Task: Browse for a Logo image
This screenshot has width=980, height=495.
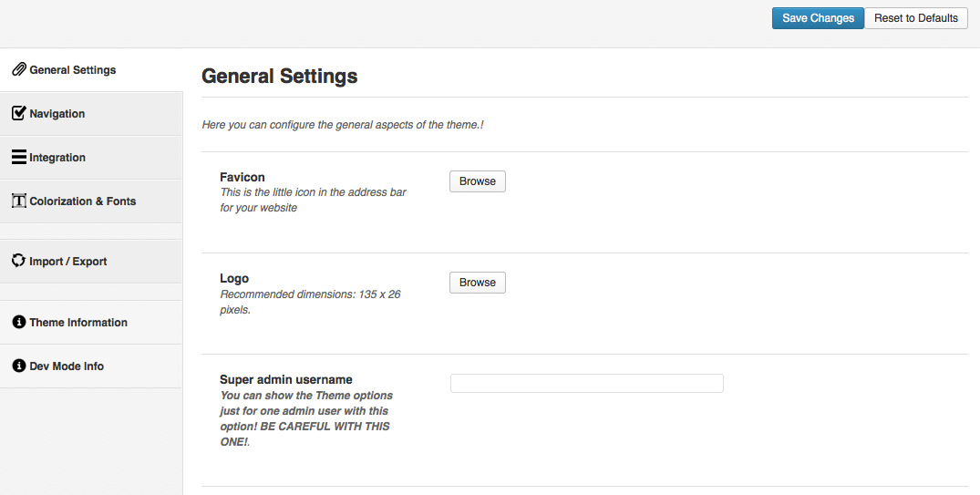Action: tap(478, 283)
